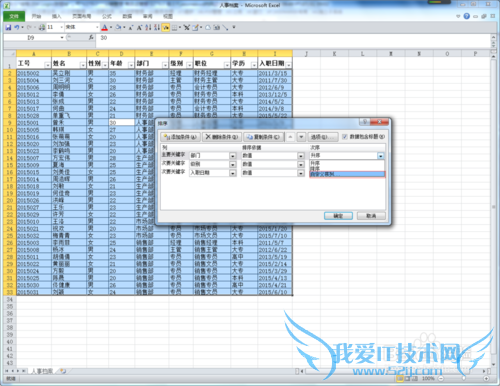Click the increase font size icon
Viewport: 500px width, 386px height.
click(139, 27)
